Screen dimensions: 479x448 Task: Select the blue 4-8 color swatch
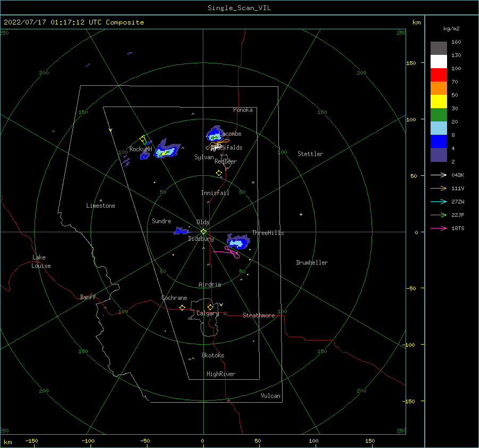pos(439,142)
